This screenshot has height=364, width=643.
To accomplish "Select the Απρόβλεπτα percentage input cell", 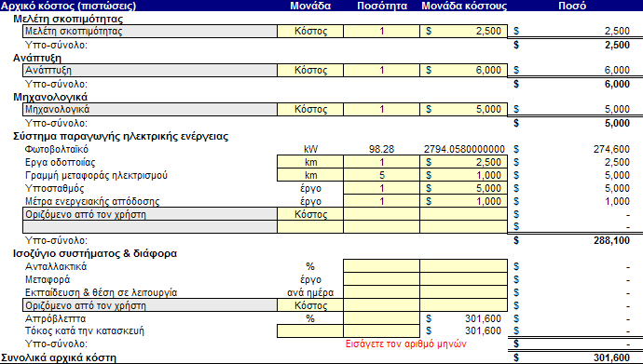I will 381,318.
